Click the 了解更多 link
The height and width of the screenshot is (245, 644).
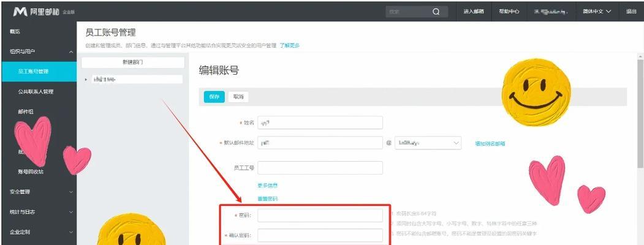(290, 45)
